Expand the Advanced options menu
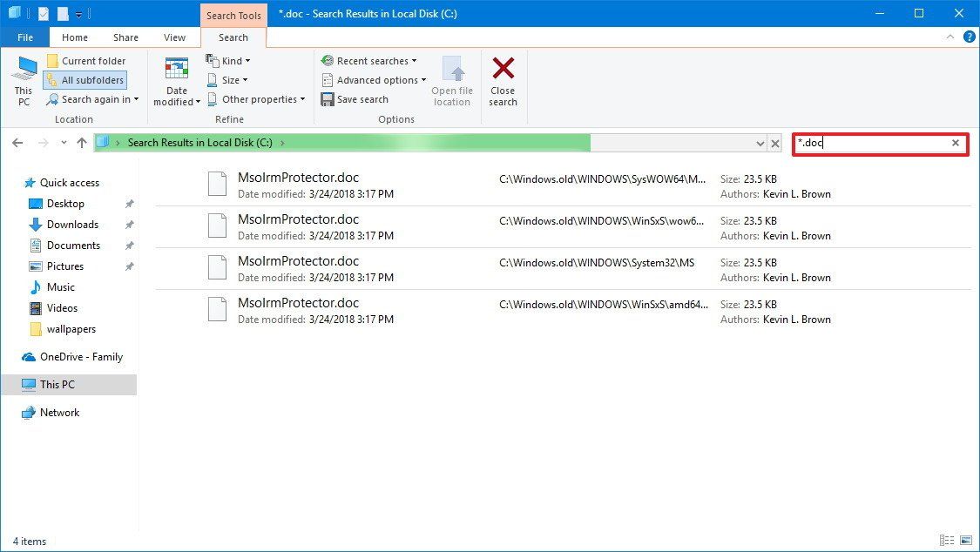Image resolution: width=980 pixels, height=552 pixels. (x=373, y=79)
